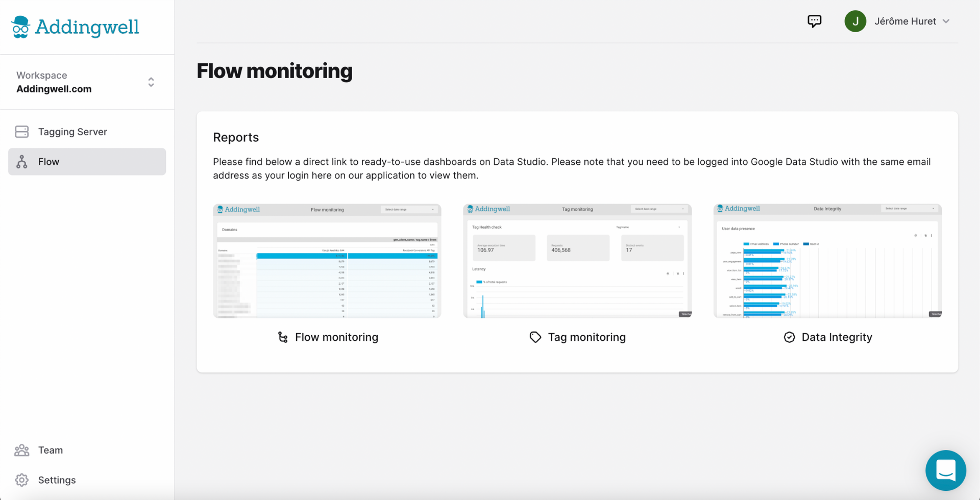Click the Tagging Server server icon
This screenshot has width=980, height=500.
tap(22, 132)
